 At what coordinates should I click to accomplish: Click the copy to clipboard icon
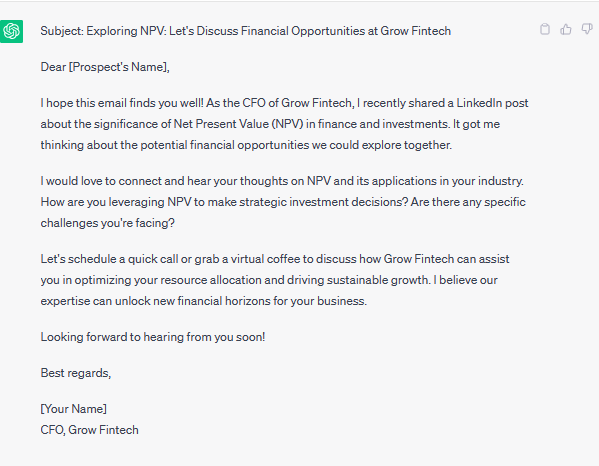545,29
